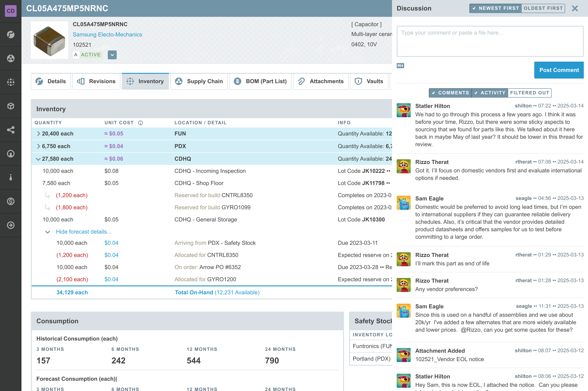Click the 24 months consumption value 790
Viewport: 588px width, 391px height.
pyautogui.click(x=272, y=361)
